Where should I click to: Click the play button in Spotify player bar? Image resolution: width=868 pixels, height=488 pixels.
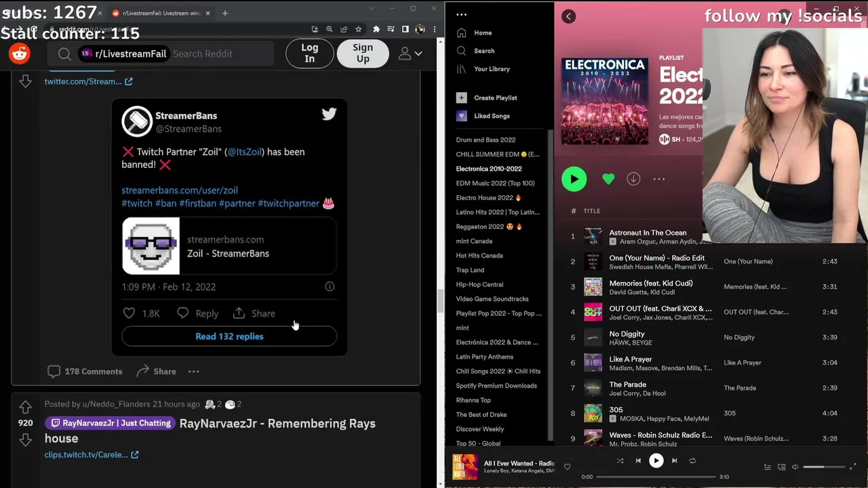(x=656, y=461)
